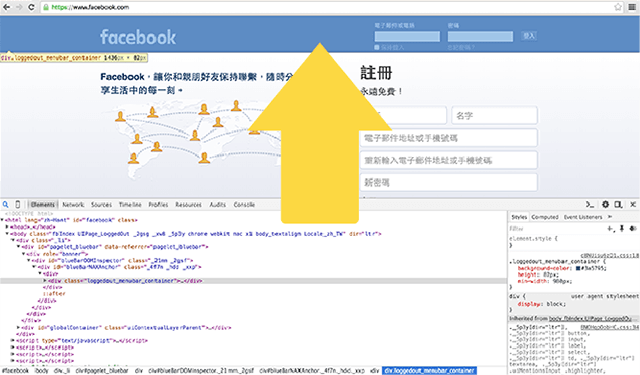Toggle the DevTools device mode icon
This screenshot has width=640, height=375.
pos(18,204)
